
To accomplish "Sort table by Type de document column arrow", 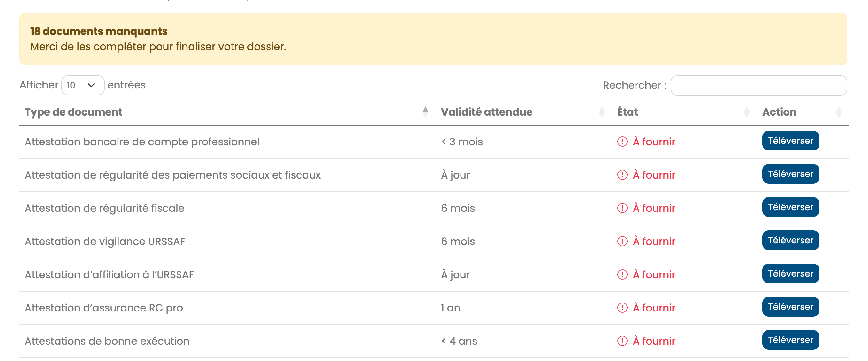I will tap(425, 112).
